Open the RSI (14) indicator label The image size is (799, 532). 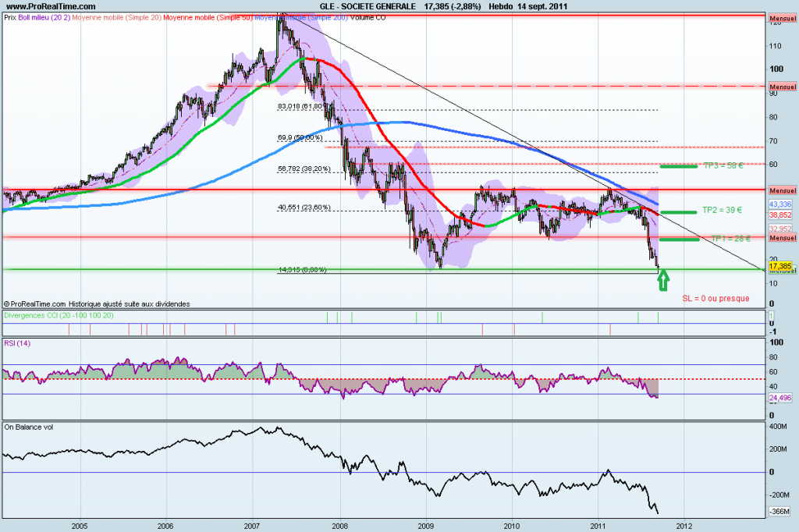(17, 343)
